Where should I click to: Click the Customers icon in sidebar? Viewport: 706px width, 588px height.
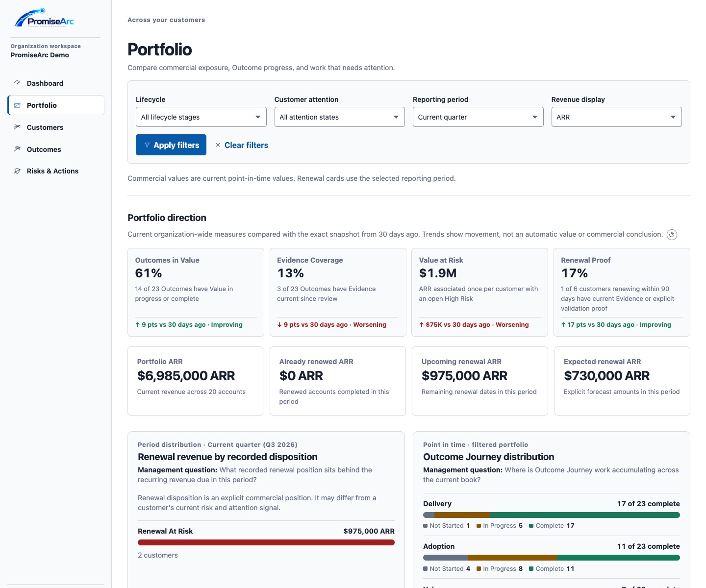click(x=17, y=127)
